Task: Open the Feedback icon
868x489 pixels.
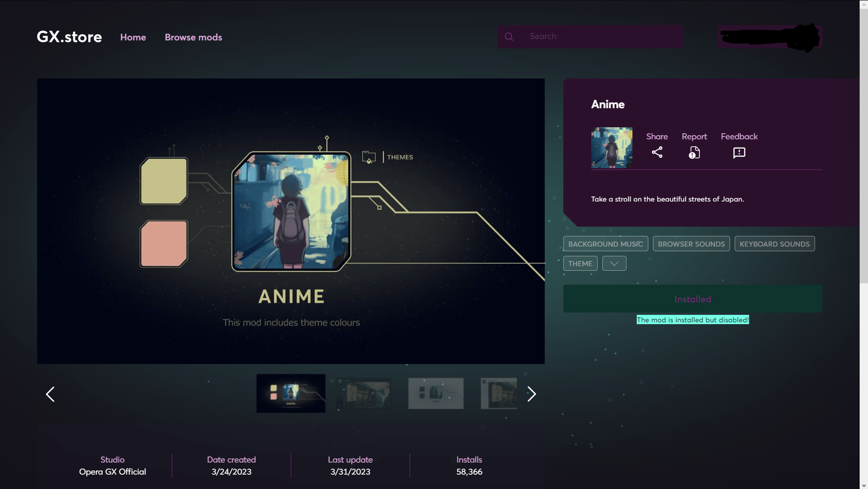Action: pos(738,152)
